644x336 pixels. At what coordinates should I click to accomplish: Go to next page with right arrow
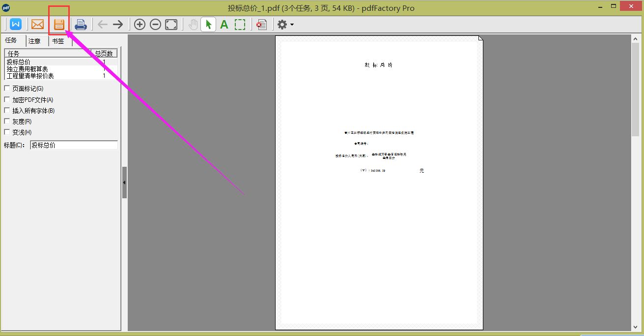coord(118,24)
